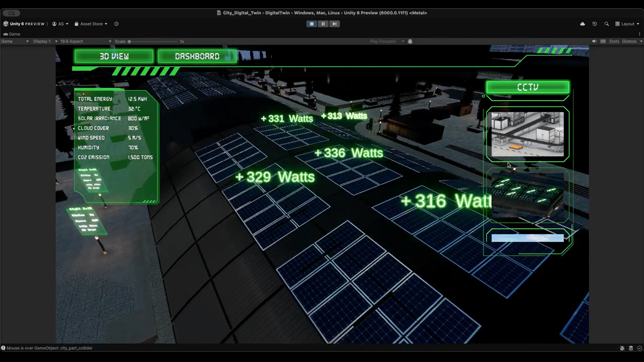Click the Total Energy 12.5 kWh value
Image resolution: width=644 pixels, height=362 pixels.
pyautogui.click(x=137, y=99)
